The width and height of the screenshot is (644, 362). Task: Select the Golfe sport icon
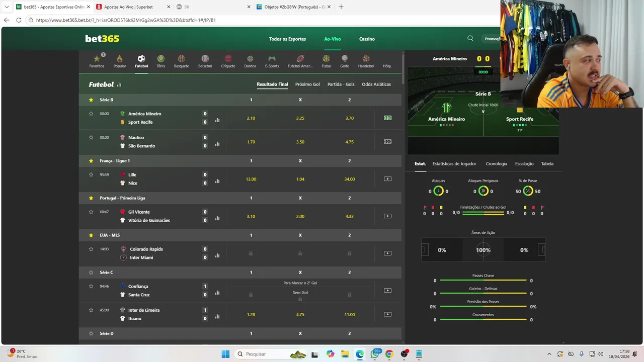click(345, 61)
